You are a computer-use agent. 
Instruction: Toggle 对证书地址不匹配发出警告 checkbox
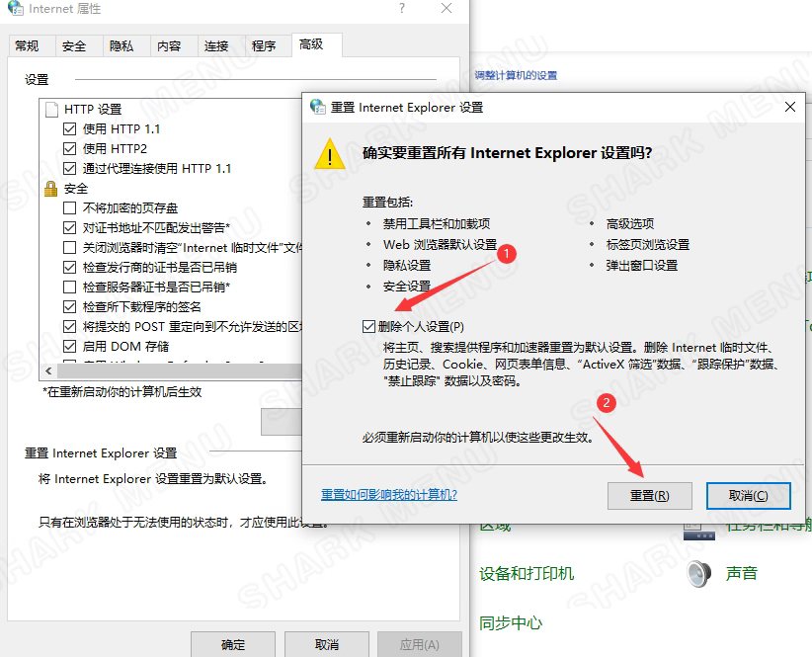69,228
